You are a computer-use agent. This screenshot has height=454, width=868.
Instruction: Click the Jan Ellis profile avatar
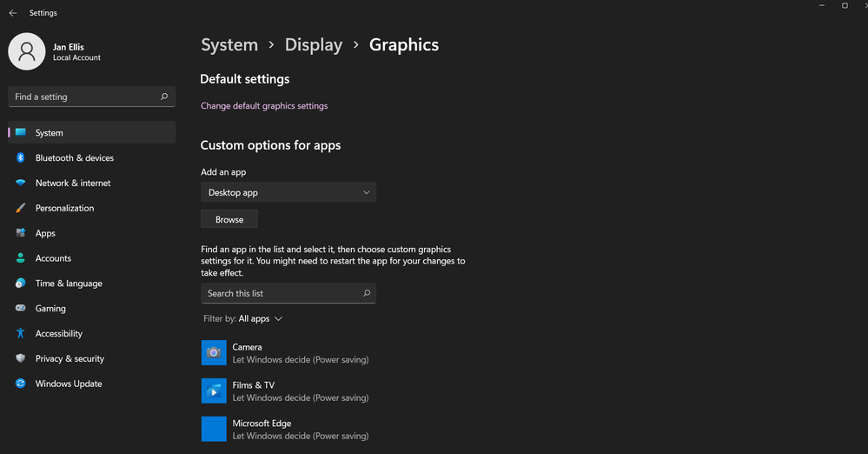click(27, 51)
